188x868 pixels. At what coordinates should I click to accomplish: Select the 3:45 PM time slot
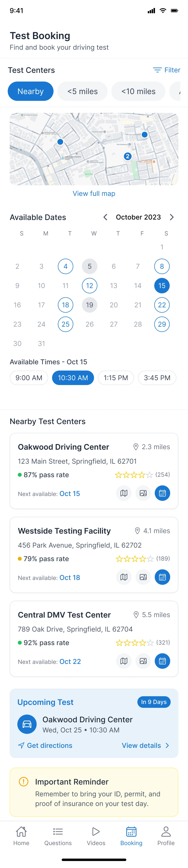(x=157, y=378)
